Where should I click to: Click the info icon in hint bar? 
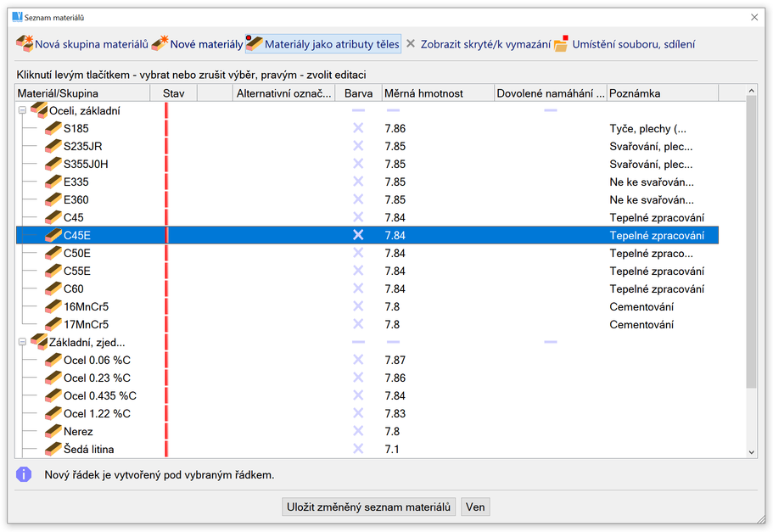click(x=24, y=474)
